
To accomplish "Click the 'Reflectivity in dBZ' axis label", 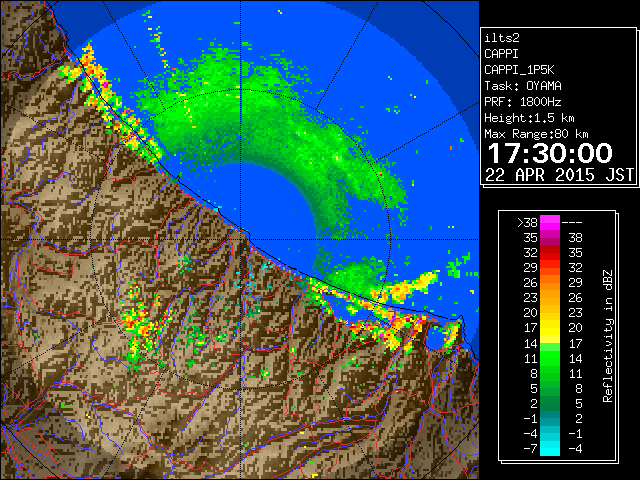I will click(607, 336).
